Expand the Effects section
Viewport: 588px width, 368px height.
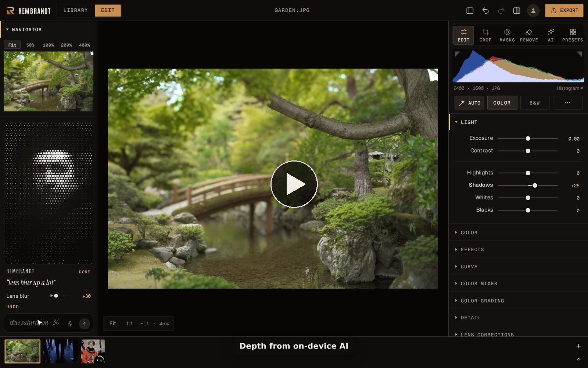[x=518, y=250]
